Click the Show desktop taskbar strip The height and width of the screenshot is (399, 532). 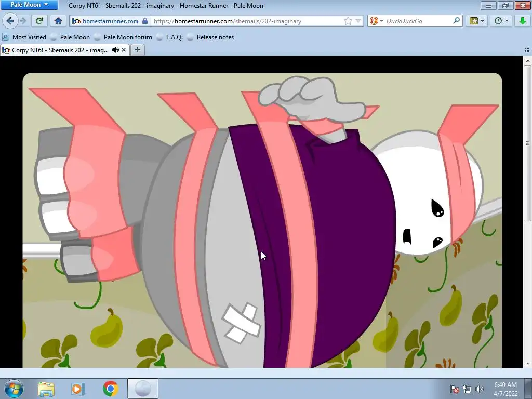point(528,389)
